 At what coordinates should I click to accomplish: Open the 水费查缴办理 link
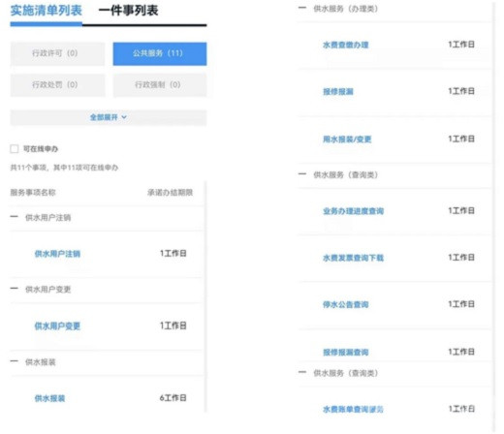click(345, 45)
